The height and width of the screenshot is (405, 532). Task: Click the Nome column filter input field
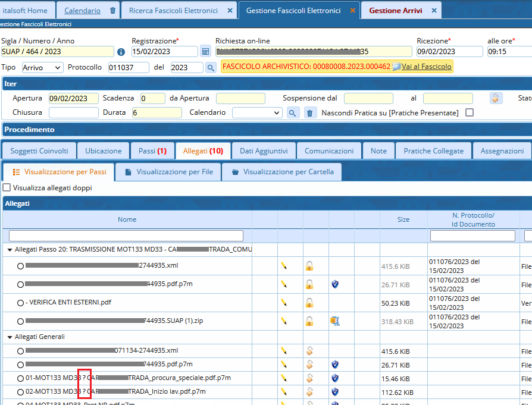pyautogui.click(x=126, y=236)
